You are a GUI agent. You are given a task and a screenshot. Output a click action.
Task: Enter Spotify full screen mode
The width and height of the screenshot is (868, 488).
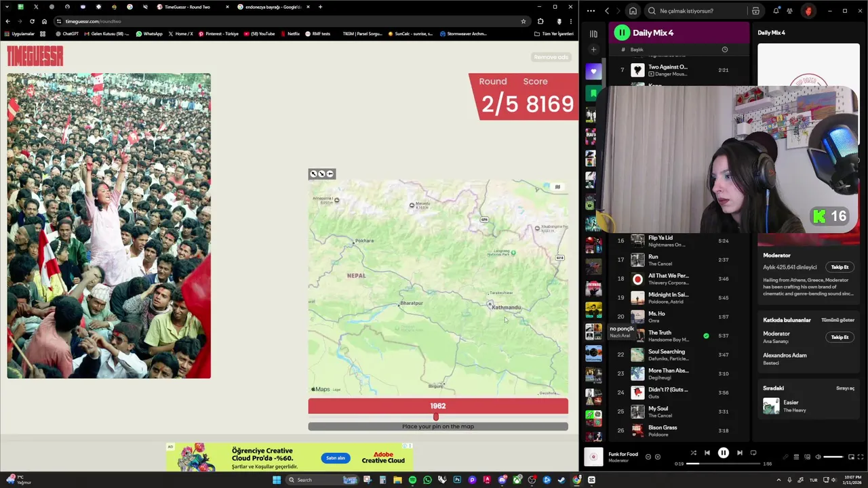coord(861,457)
